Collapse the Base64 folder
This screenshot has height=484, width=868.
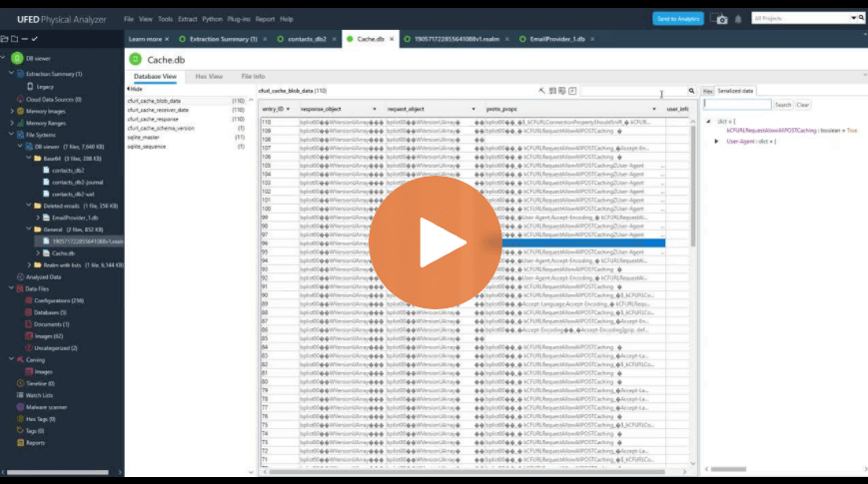[29, 158]
